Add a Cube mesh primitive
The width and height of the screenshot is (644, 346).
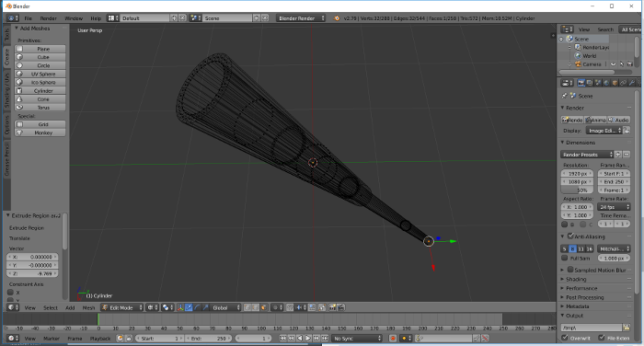(40, 57)
